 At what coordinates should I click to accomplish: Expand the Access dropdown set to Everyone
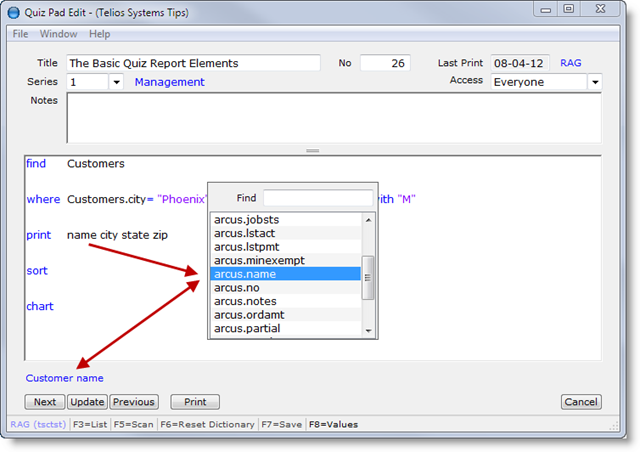point(595,82)
